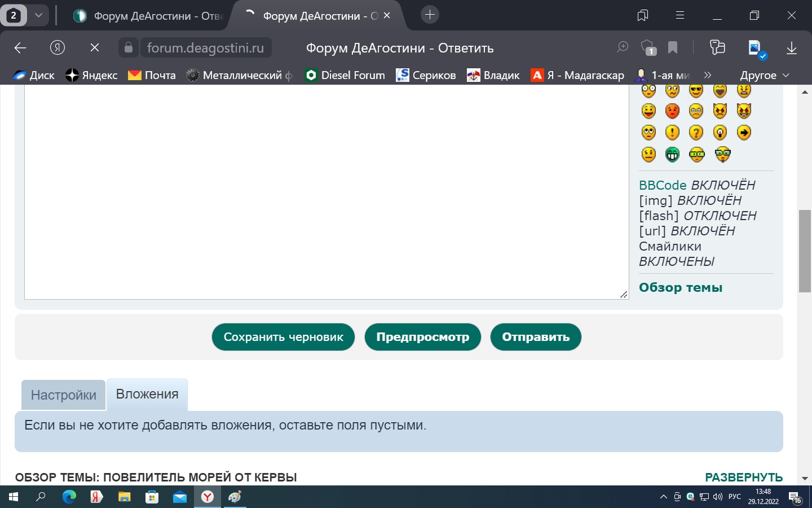The height and width of the screenshot is (508, 812).
Task: Show hidden bookmarks with double chevron
Action: pos(708,75)
